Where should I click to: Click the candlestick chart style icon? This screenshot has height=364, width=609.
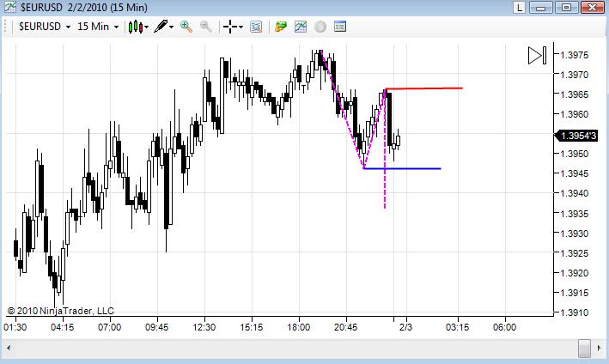135,27
